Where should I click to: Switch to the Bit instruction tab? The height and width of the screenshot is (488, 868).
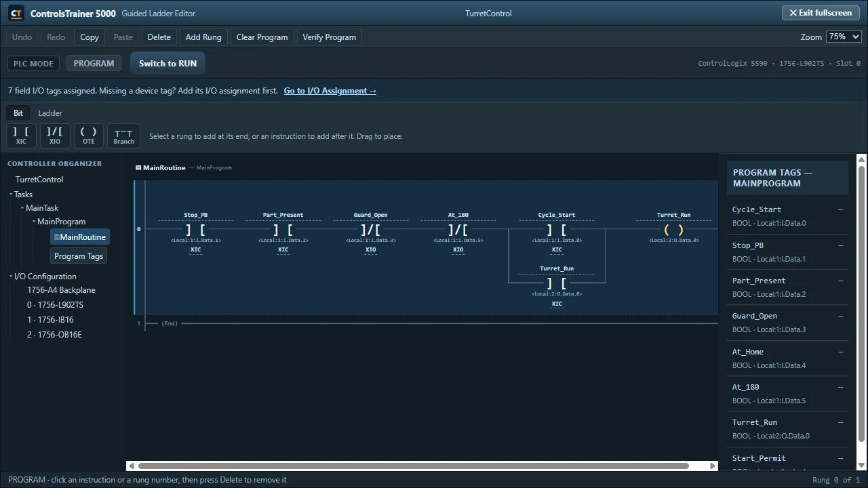(18, 113)
